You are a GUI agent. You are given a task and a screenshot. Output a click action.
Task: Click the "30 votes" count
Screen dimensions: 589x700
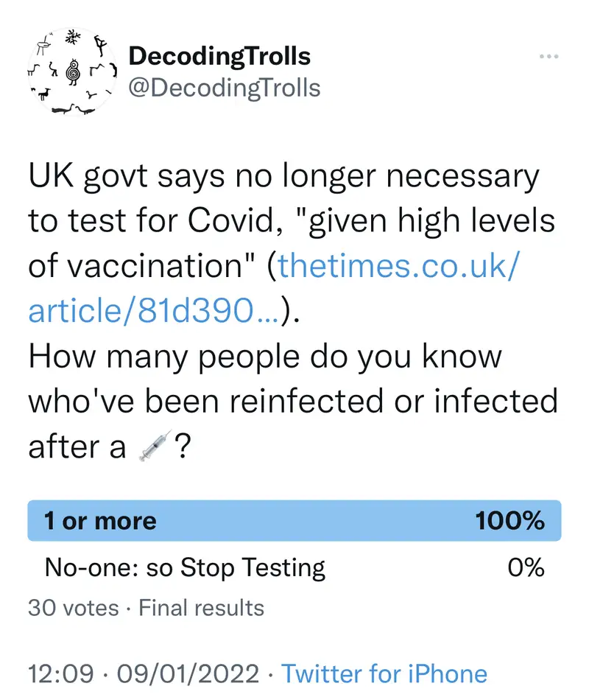tap(73, 608)
